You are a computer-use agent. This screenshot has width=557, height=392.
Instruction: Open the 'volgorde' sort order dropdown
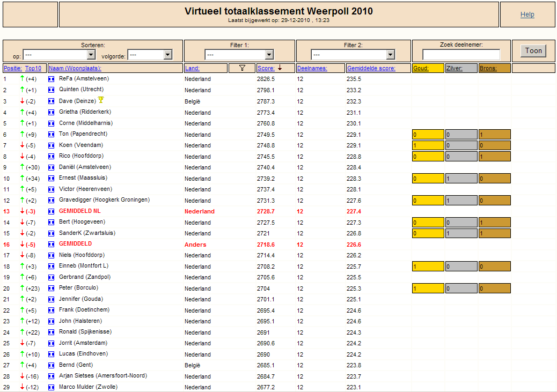(x=150, y=55)
